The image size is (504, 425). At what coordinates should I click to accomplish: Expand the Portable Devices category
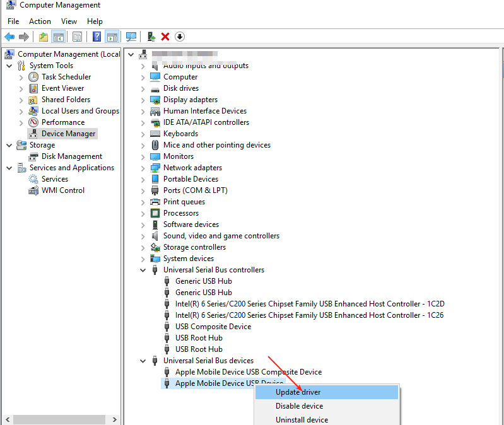pyautogui.click(x=143, y=180)
